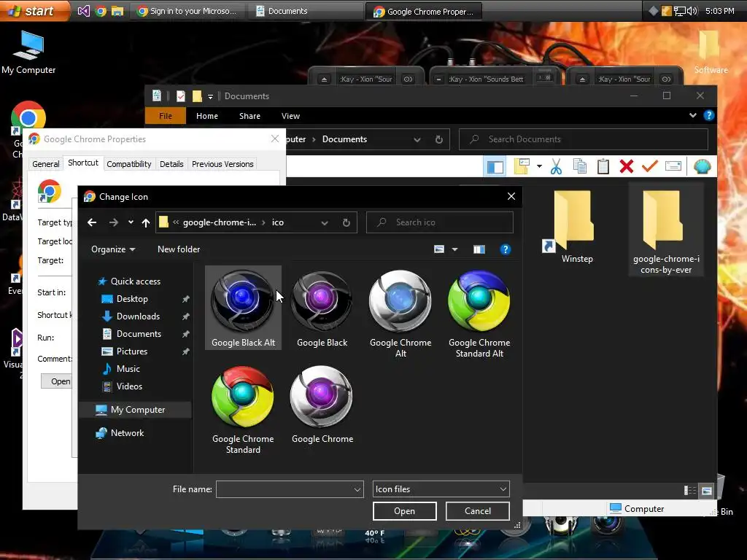Open File tab in Documents window
Image resolution: width=747 pixels, height=560 pixels.
coord(166,116)
